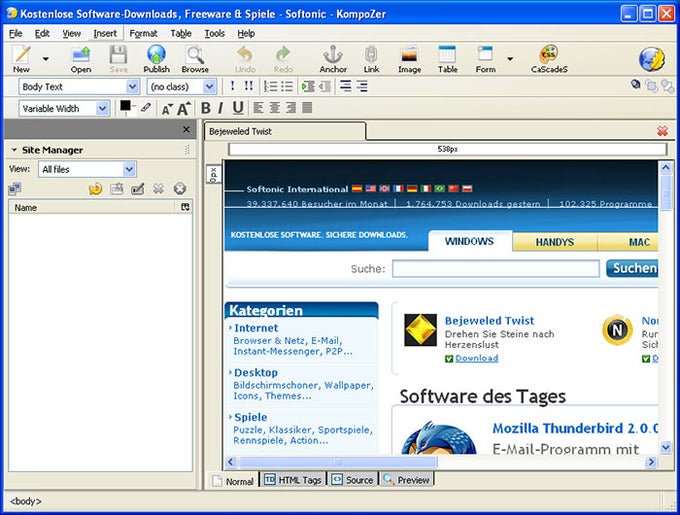680x515 pixels.
Task: Click the vertical scrollbar down arrow
Action: point(666,447)
